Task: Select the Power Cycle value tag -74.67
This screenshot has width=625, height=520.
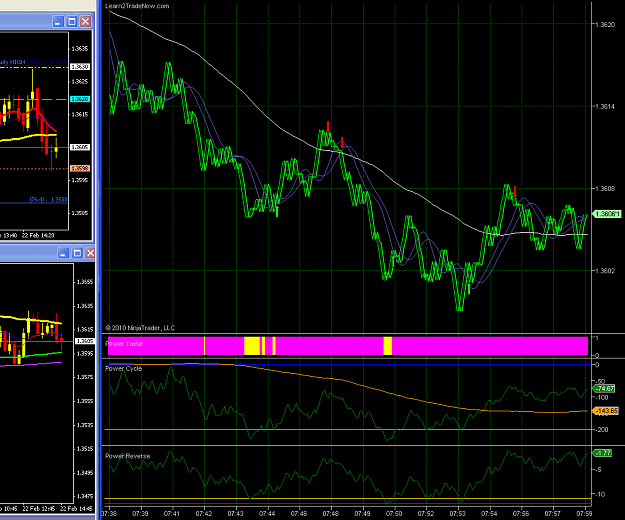Action: pos(605,389)
